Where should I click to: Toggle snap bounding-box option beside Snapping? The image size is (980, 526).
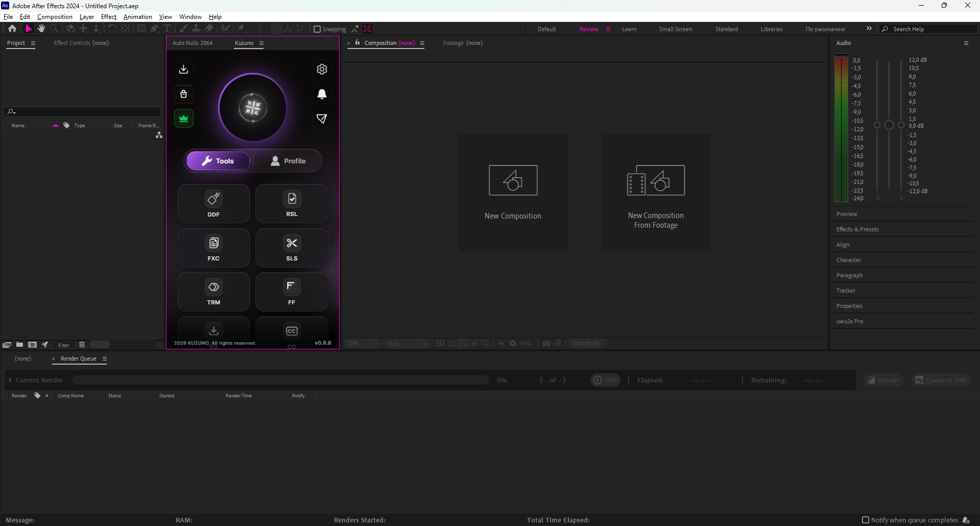pos(355,29)
